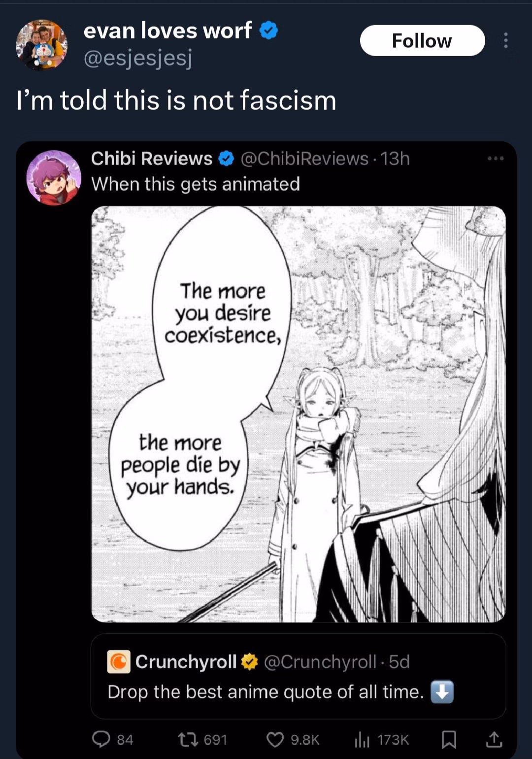Click the Crunchyroll logo icon

click(119, 661)
